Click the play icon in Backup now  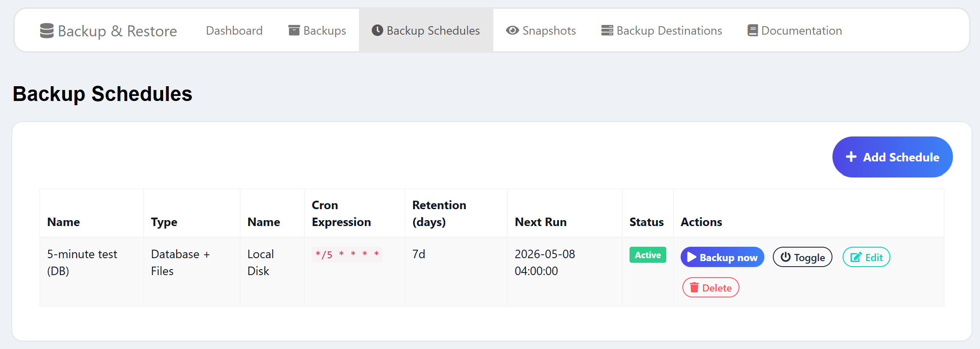pyautogui.click(x=692, y=257)
